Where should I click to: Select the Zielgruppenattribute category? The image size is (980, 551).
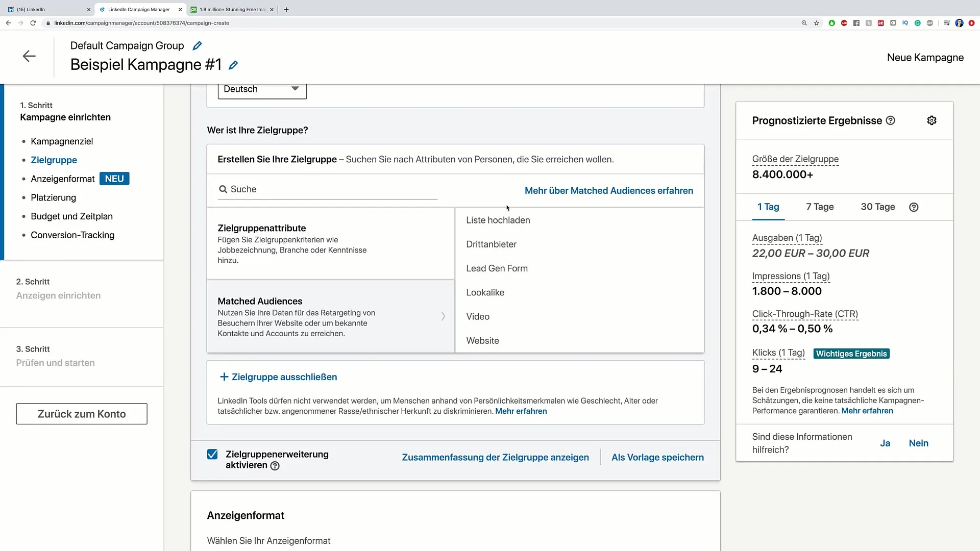coord(331,244)
